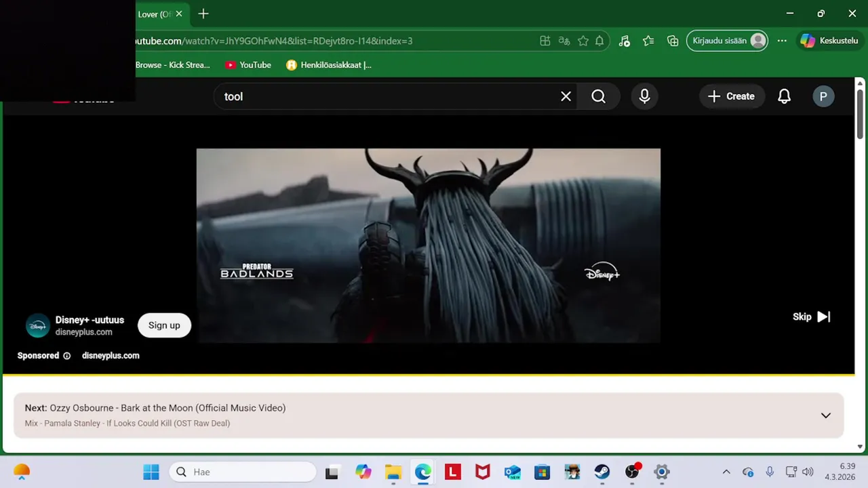The image size is (868, 488).
Task: Open Outlook from the taskbar
Action: [513, 472]
